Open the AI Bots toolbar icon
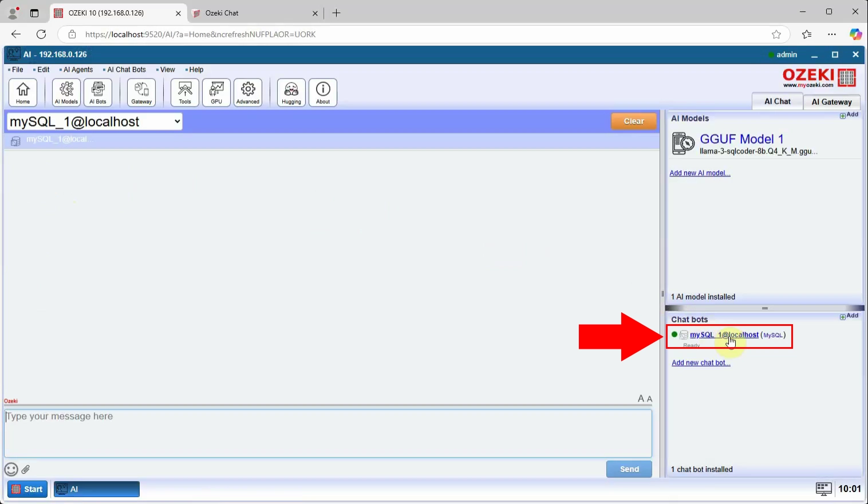Viewport: 868px width, 504px height. pyautogui.click(x=98, y=92)
